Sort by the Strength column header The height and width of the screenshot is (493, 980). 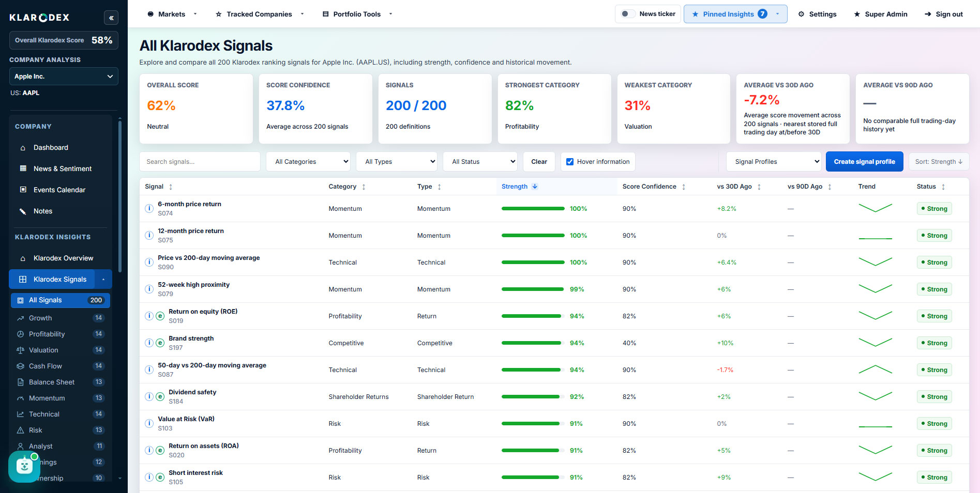click(x=519, y=187)
